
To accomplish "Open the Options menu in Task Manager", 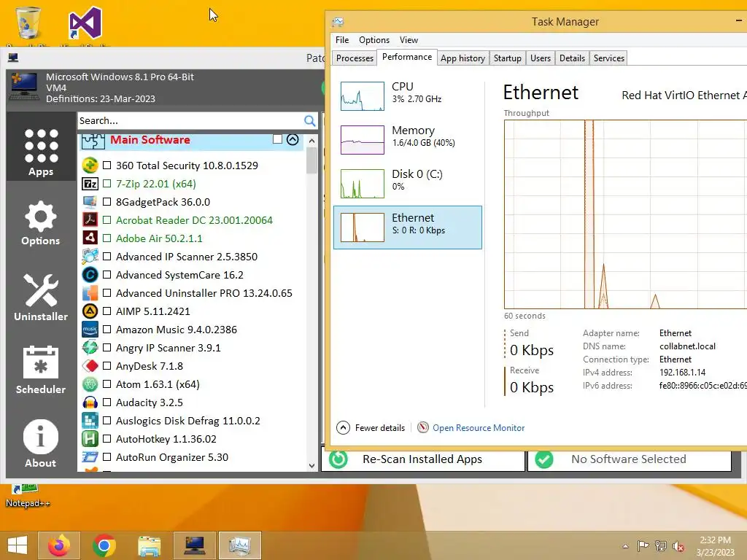I will 374,40.
